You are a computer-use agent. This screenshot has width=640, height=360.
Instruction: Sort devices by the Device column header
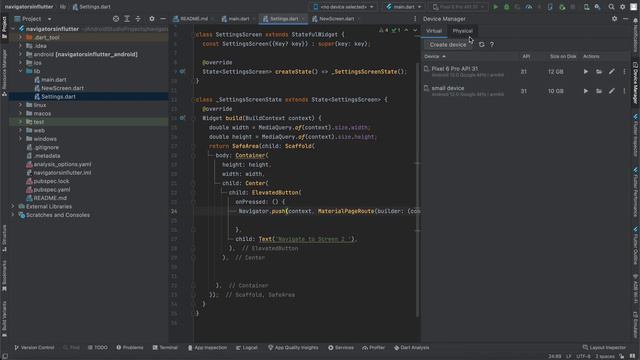435,56
